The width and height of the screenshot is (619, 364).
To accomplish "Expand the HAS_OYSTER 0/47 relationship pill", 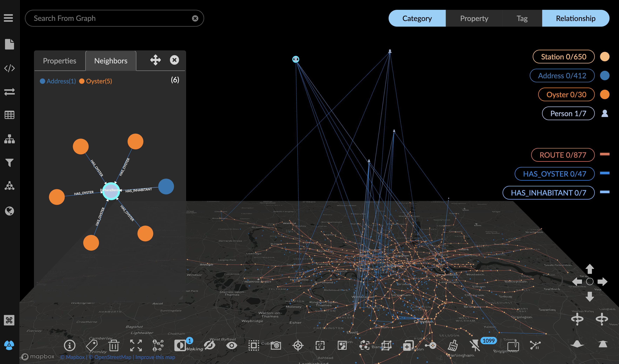I will tap(554, 174).
